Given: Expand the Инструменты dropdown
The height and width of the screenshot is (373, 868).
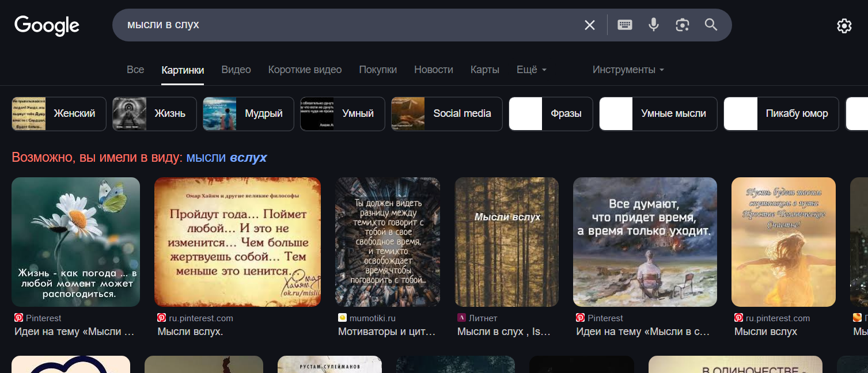Looking at the screenshot, I should click(628, 70).
